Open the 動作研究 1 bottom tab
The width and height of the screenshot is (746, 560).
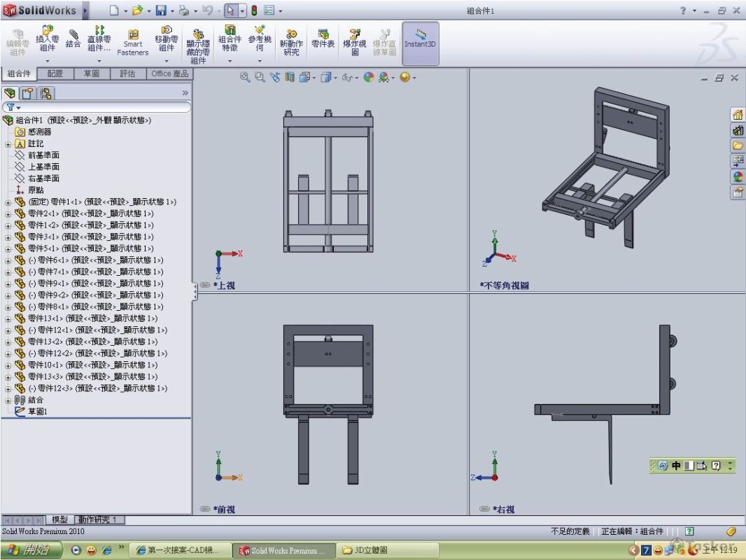[x=100, y=519]
